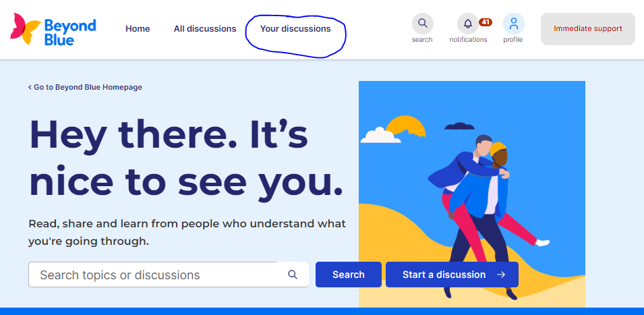This screenshot has width=644, height=315.
Task: Open the profile person icon
Action: point(513,24)
